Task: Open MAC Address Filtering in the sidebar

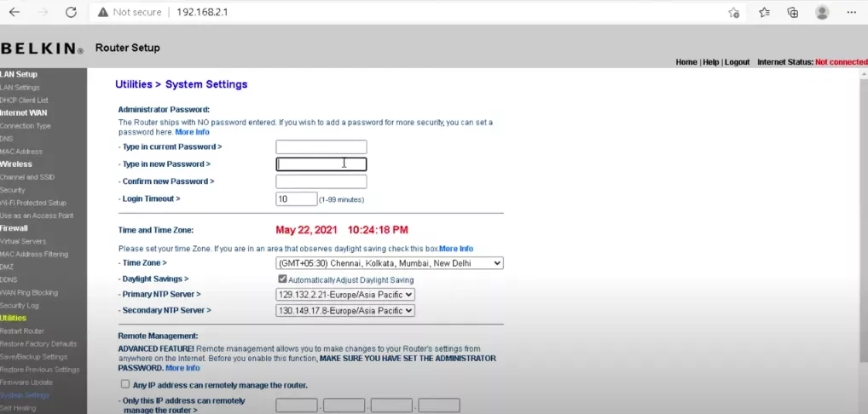Action: (34, 254)
